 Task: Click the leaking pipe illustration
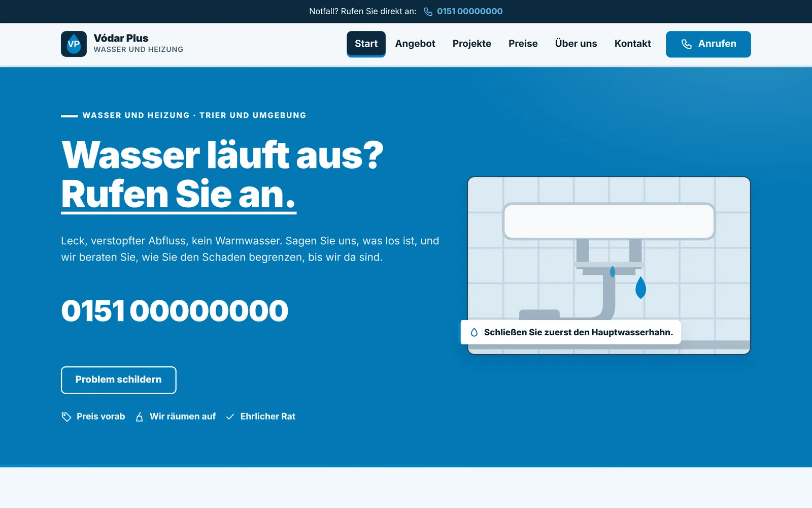coord(608,265)
